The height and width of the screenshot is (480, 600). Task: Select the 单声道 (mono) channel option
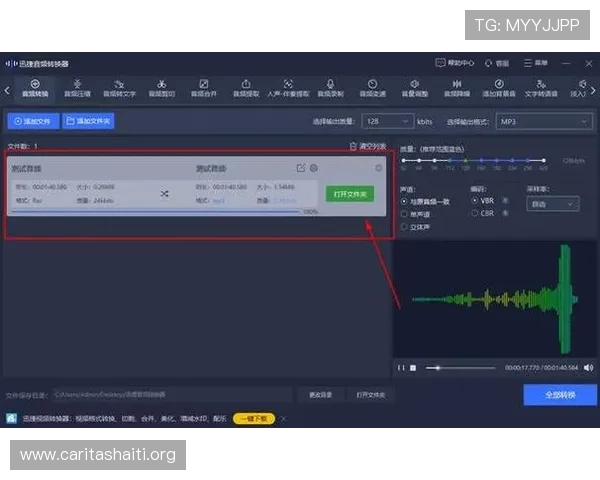point(403,213)
